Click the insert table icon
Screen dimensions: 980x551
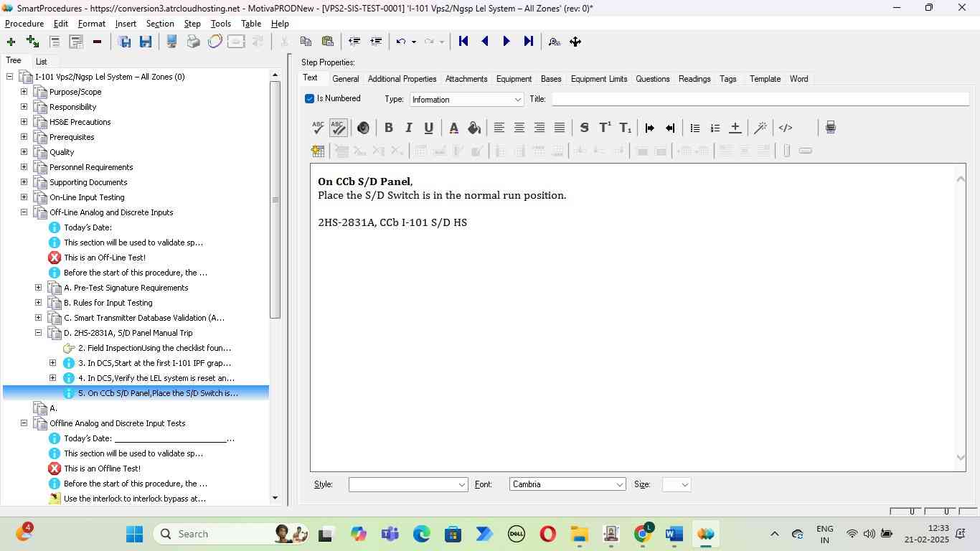(x=318, y=151)
